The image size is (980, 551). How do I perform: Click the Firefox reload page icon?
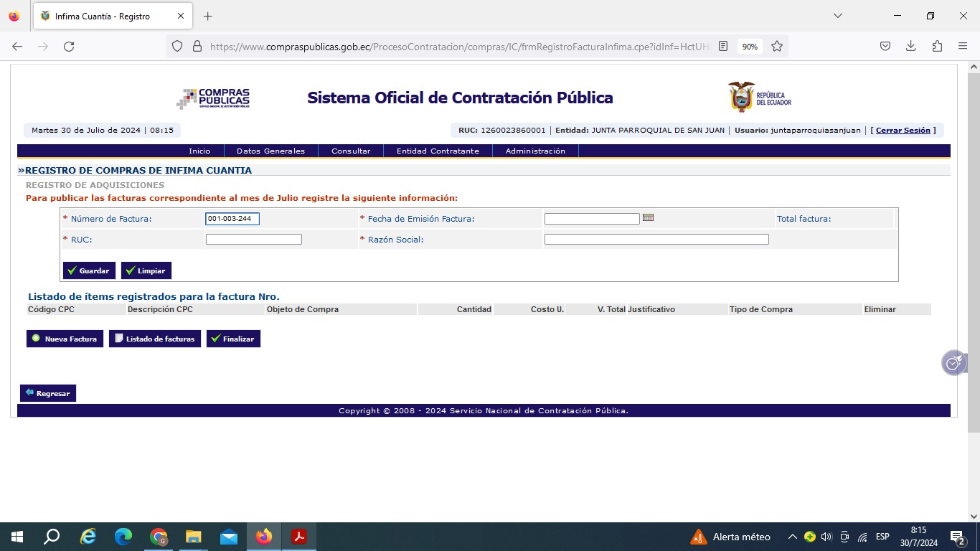coord(69,47)
